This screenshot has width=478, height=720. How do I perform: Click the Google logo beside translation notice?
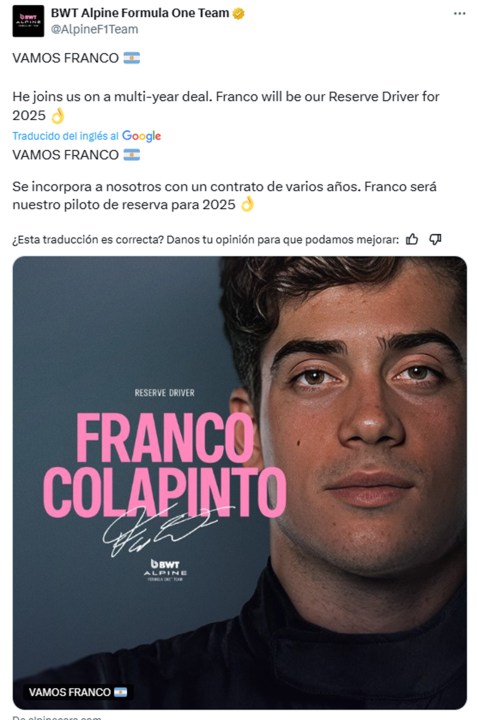(141, 136)
